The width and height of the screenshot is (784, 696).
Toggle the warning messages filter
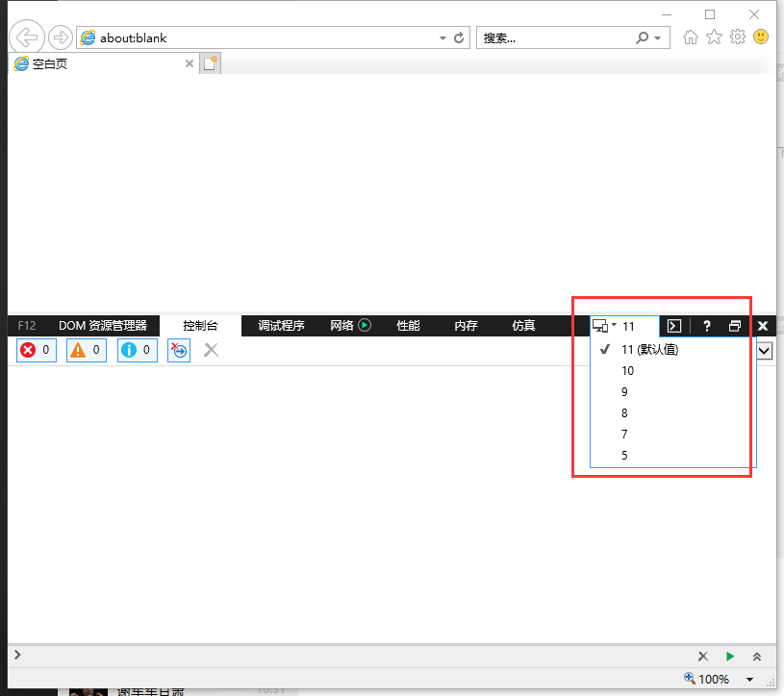[x=87, y=350]
